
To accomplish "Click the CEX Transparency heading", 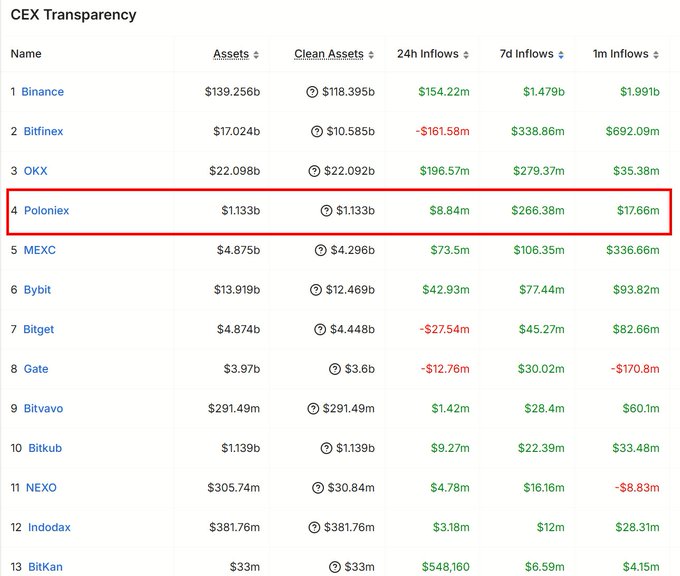I will [x=73, y=15].
